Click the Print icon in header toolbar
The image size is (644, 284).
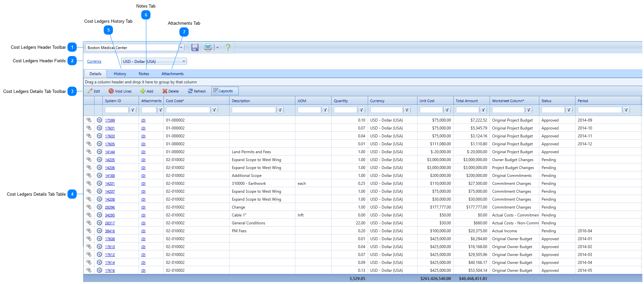(x=208, y=47)
